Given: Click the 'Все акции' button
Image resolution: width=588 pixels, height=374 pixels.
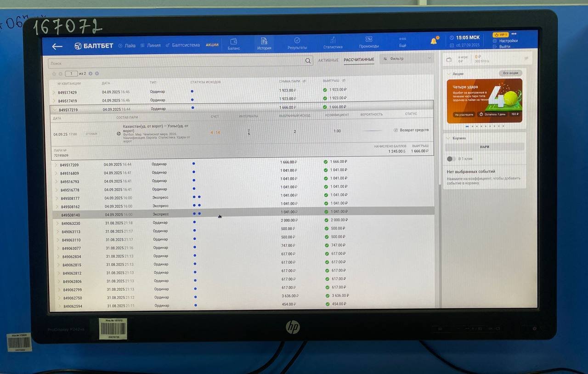Looking at the screenshot, I should (510, 73).
